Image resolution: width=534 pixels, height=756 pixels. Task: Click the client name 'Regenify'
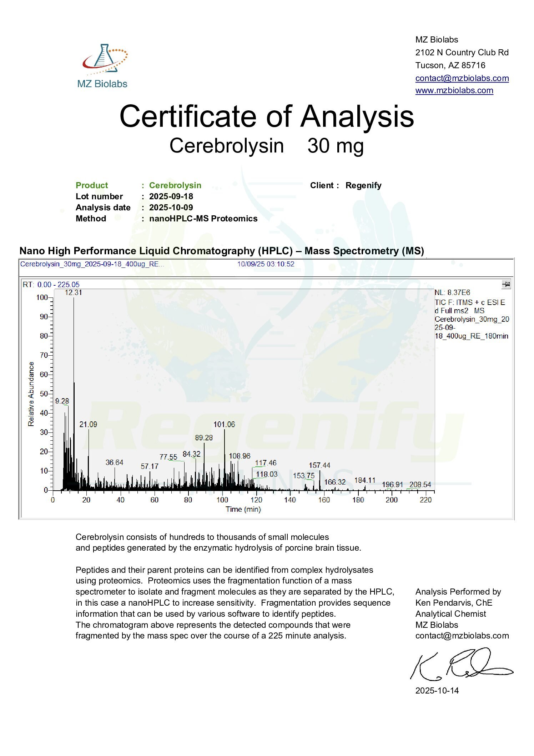(x=363, y=185)
